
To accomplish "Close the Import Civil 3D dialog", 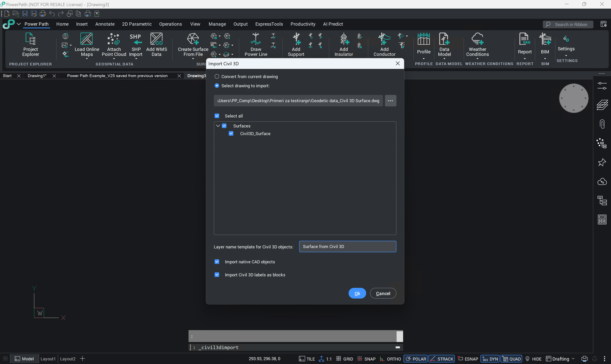I will pos(398,64).
